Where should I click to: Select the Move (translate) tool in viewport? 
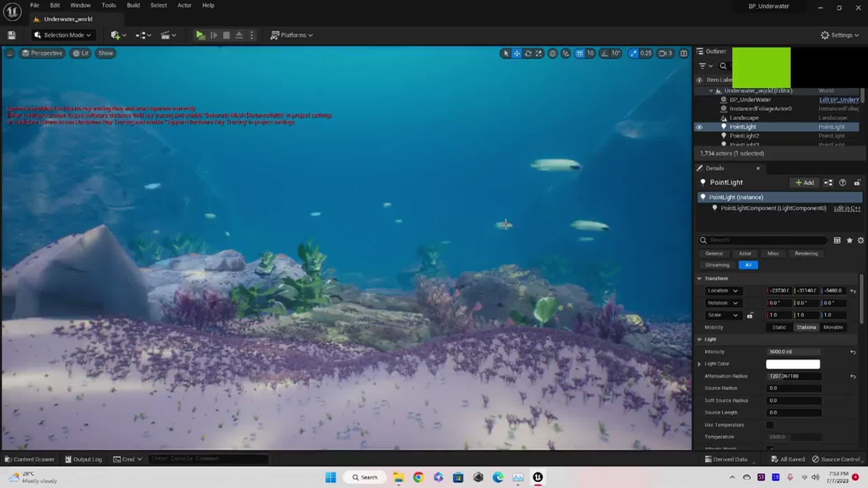516,53
